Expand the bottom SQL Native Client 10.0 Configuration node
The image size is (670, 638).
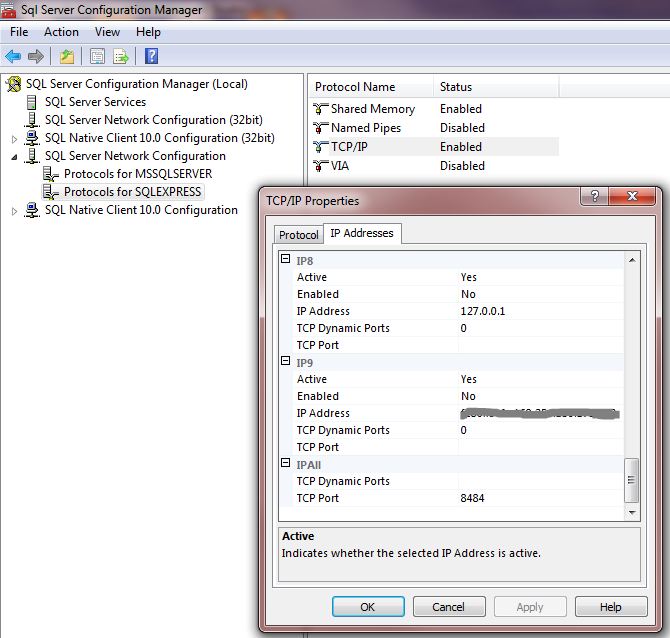[14, 211]
